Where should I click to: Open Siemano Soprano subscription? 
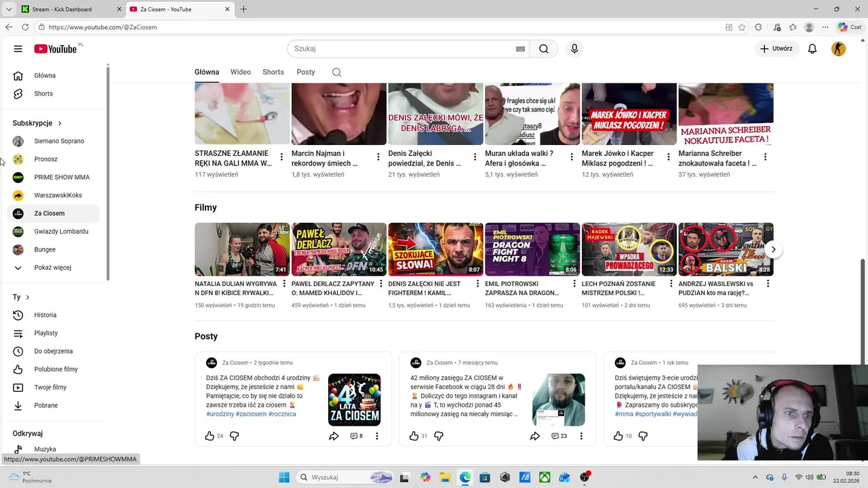point(54,141)
